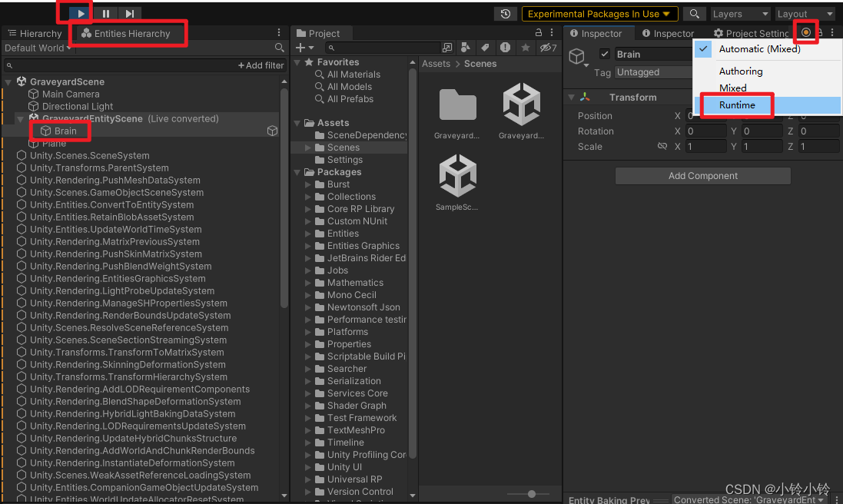Choose Automatic (Mixed) data mode
843x504 pixels.
[768, 49]
